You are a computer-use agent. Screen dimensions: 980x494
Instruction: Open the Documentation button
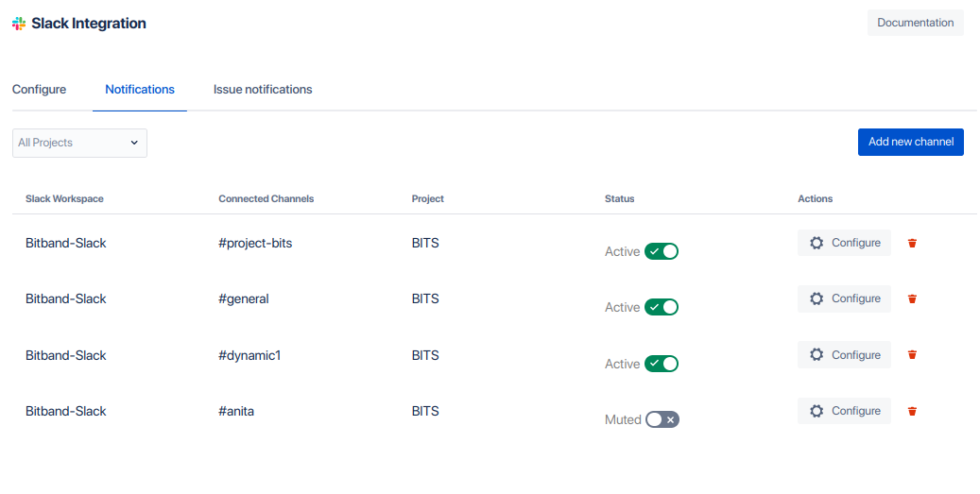(x=915, y=23)
